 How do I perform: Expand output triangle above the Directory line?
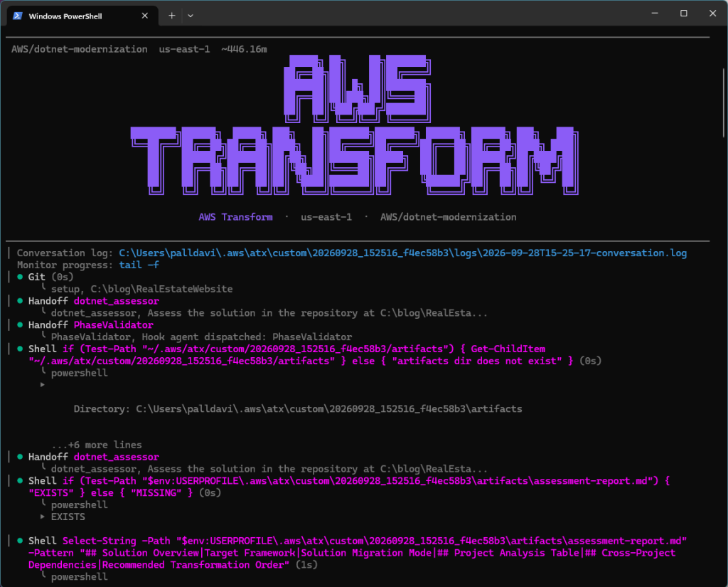pos(42,384)
